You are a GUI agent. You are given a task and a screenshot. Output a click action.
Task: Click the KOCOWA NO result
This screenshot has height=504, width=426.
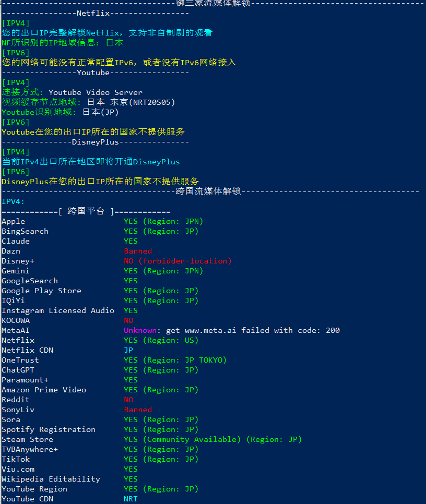pyautogui.click(x=128, y=320)
